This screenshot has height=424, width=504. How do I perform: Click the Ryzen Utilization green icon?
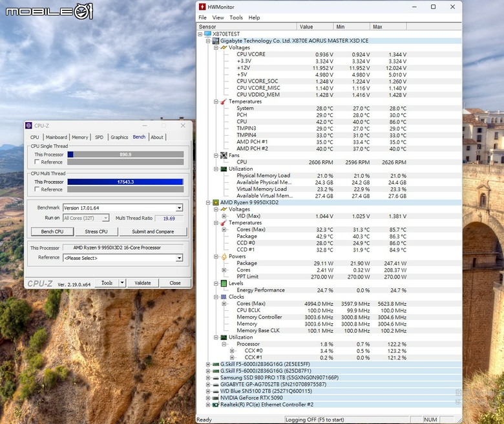click(224, 337)
